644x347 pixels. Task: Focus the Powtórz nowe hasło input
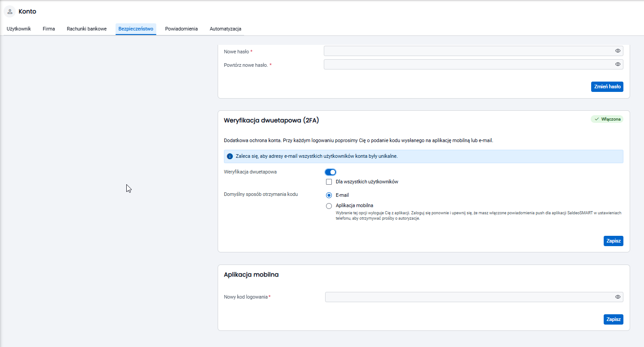tap(473, 65)
